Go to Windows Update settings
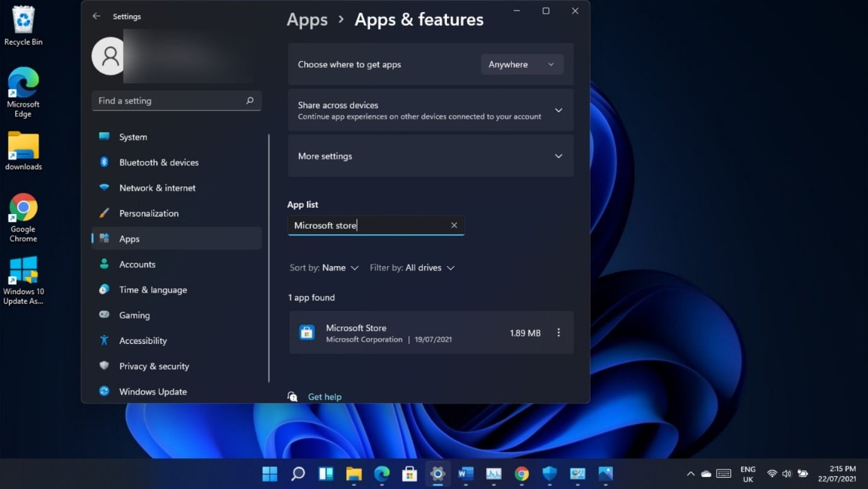The height and width of the screenshot is (489, 868). pos(153,391)
